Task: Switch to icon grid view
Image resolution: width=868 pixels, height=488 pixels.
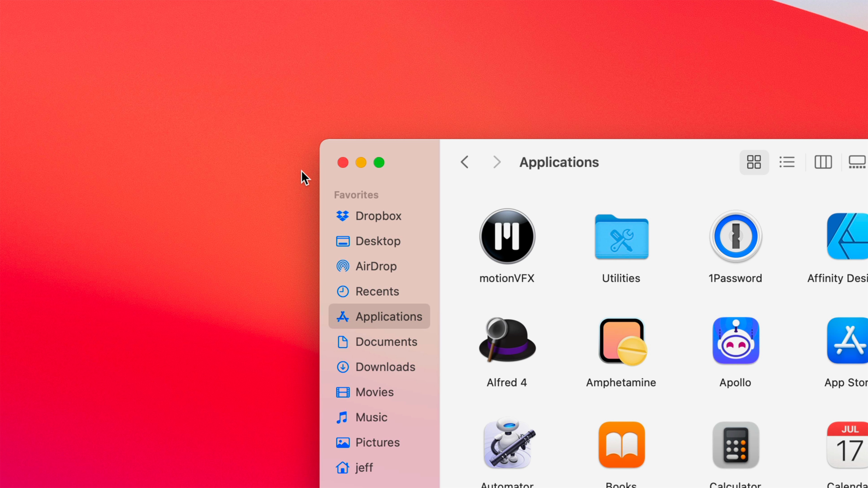Action: pos(754,162)
